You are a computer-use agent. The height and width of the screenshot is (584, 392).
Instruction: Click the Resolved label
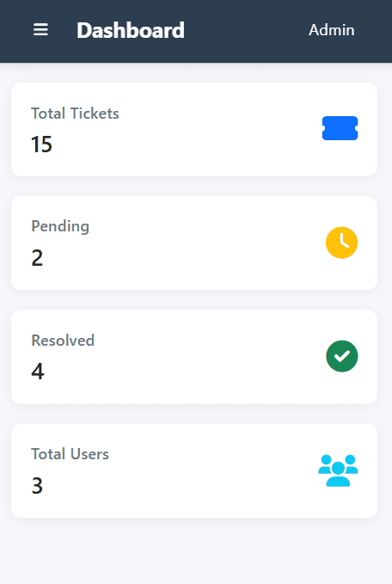63,340
